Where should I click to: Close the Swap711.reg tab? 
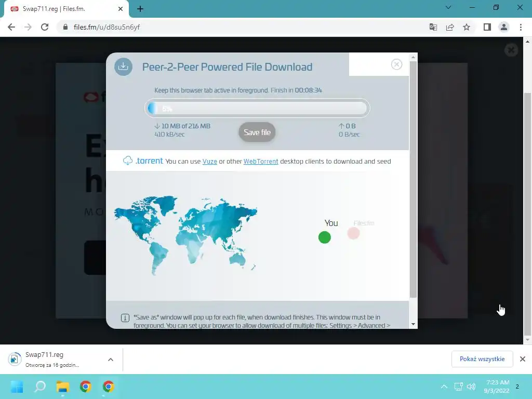pyautogui.click(x=121, y=9)
